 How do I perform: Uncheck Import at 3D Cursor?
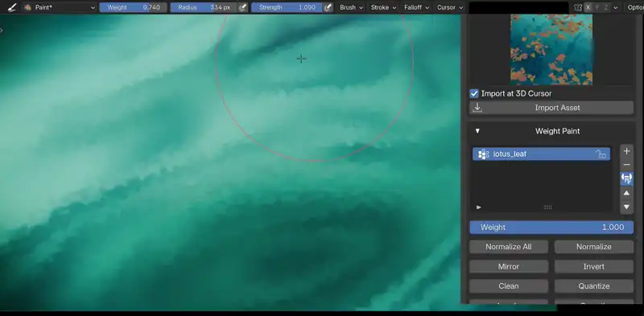(474, 93)
